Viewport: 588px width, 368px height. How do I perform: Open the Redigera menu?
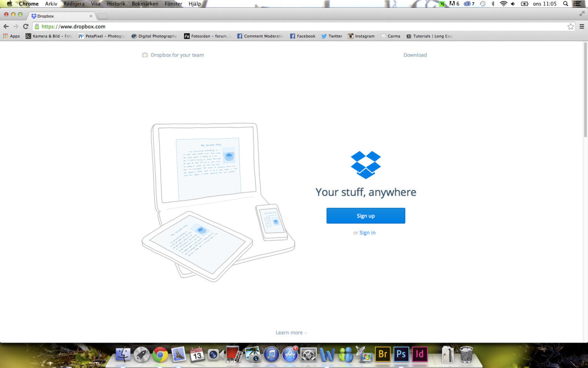pyautogui.click(x=74, y=3)
